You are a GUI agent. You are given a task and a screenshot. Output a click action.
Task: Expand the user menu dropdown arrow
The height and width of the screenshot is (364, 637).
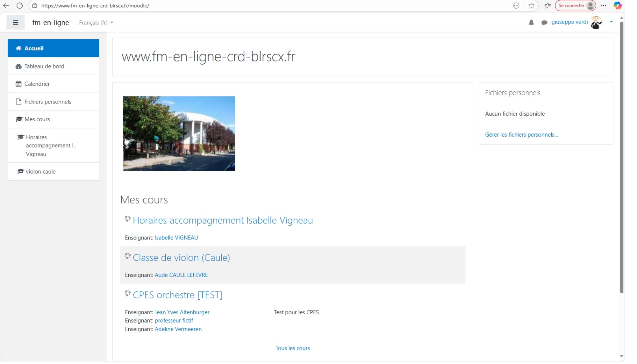(x=611, y=22)
